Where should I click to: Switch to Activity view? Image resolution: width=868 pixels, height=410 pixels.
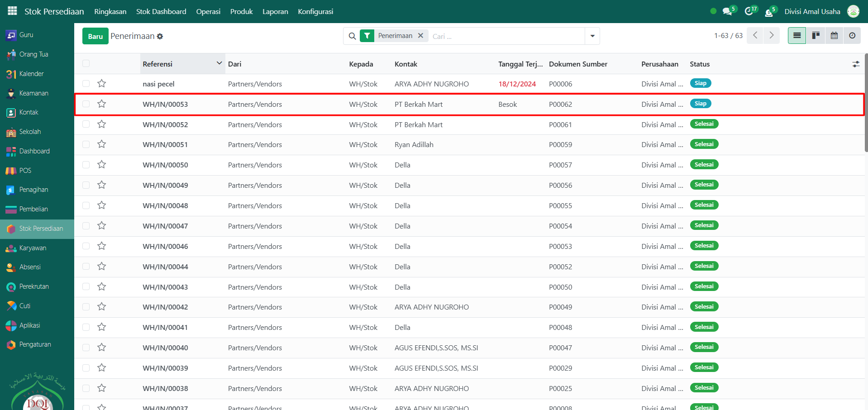click(852, 36)
